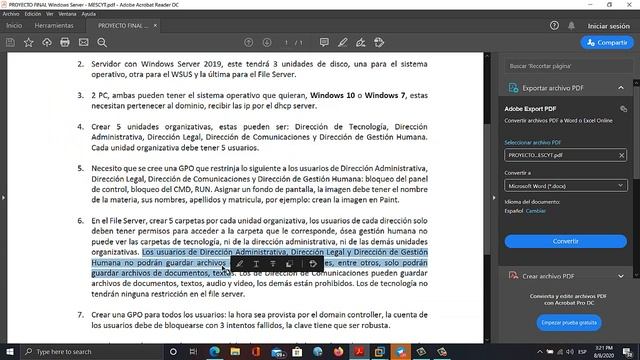Collapse the Exportar archivo PDF section

pyautogui.click(x=620, y=88)
